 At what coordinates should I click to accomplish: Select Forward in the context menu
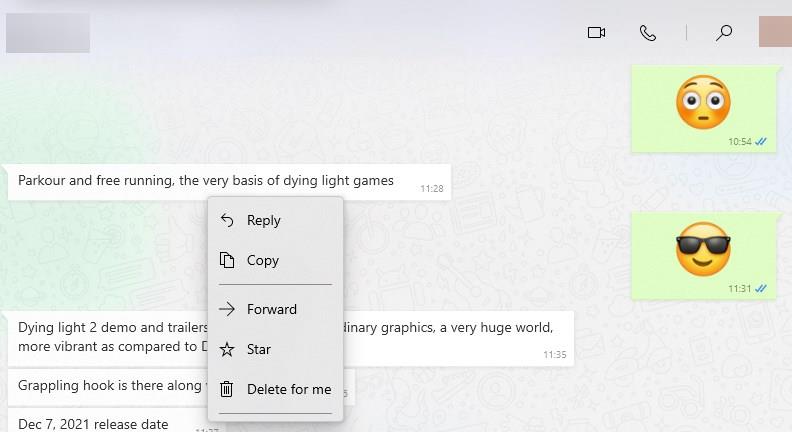click(272, 310)
